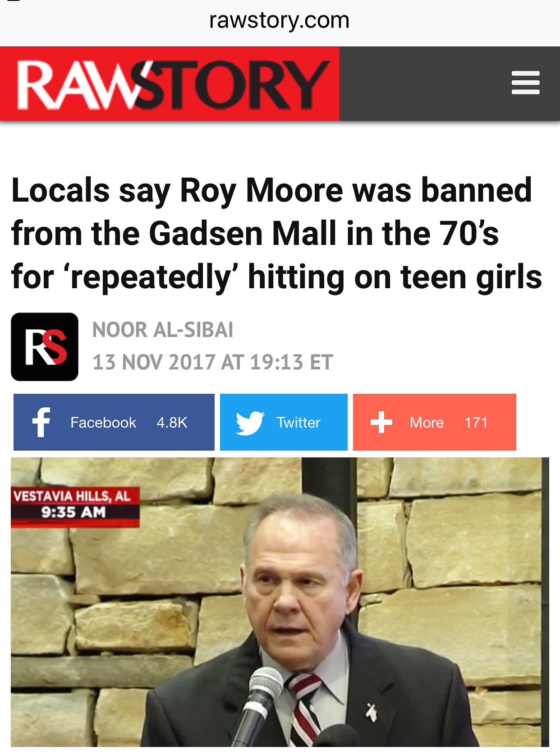The height and width of the screenshot is (756, 560).
Task: Share article via Facebook button
Action: 114,422
